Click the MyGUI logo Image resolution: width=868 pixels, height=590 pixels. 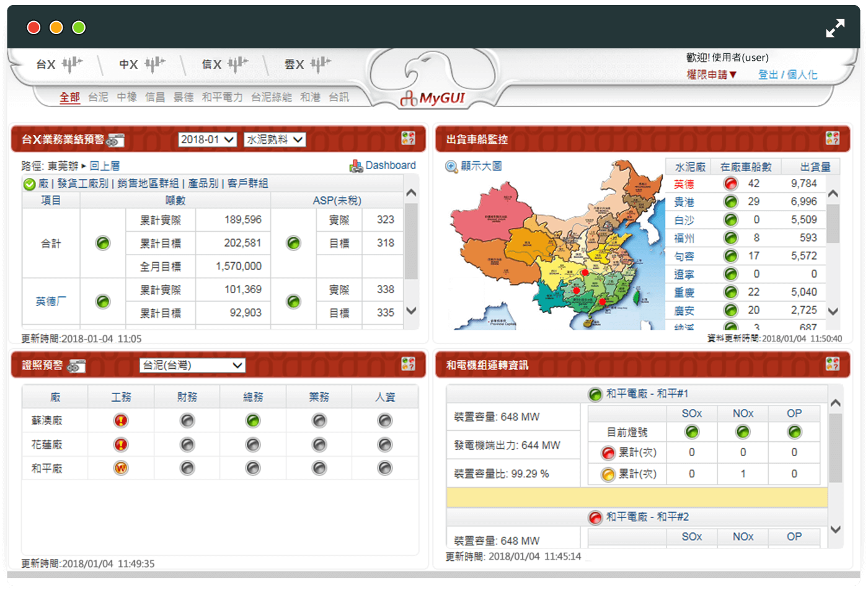point(433,98)
